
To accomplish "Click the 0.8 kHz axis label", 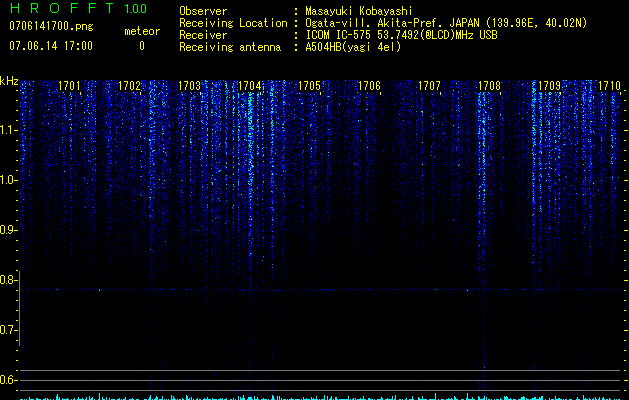I will point(8,280).
